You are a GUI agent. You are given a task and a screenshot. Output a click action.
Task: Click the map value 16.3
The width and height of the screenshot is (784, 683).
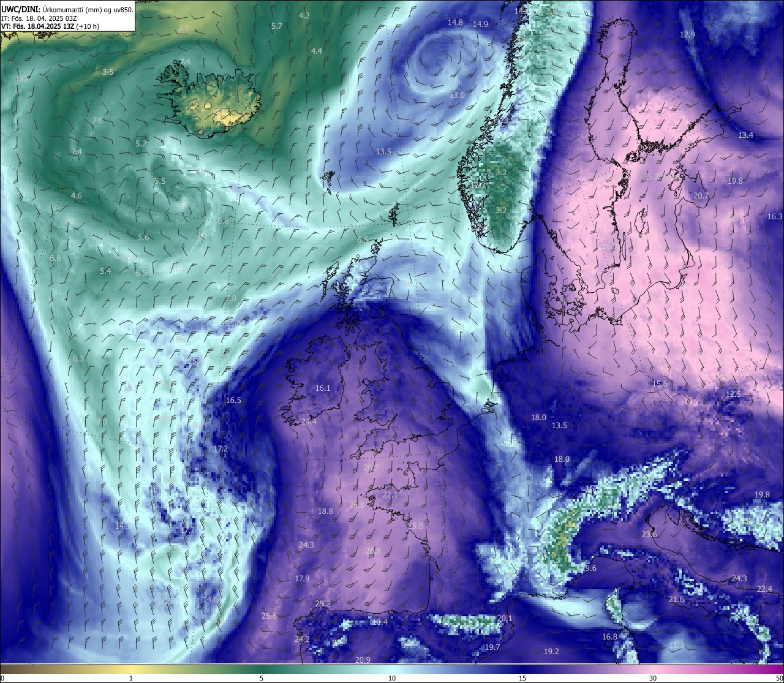[x=775, y=217]
